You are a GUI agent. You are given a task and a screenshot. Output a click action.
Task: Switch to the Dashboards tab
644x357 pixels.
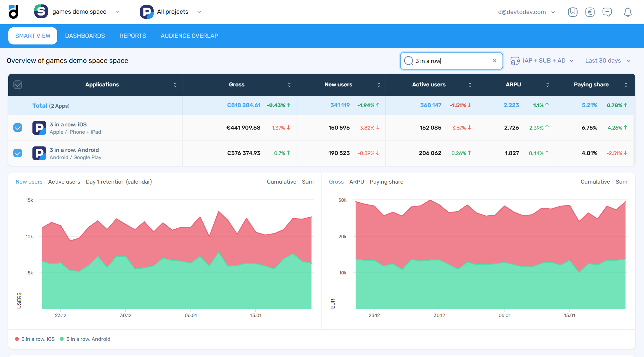pos(85,36)
